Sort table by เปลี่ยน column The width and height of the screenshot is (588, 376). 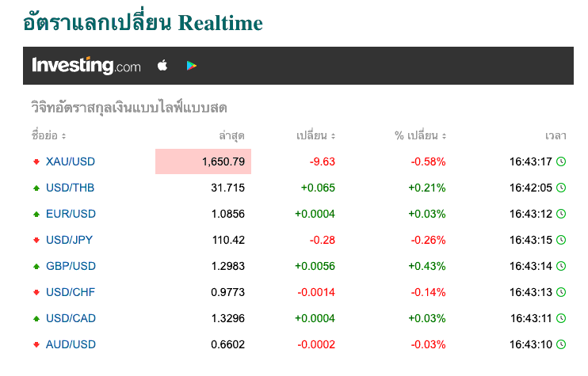pyautogui.click(x=315, y=135)
